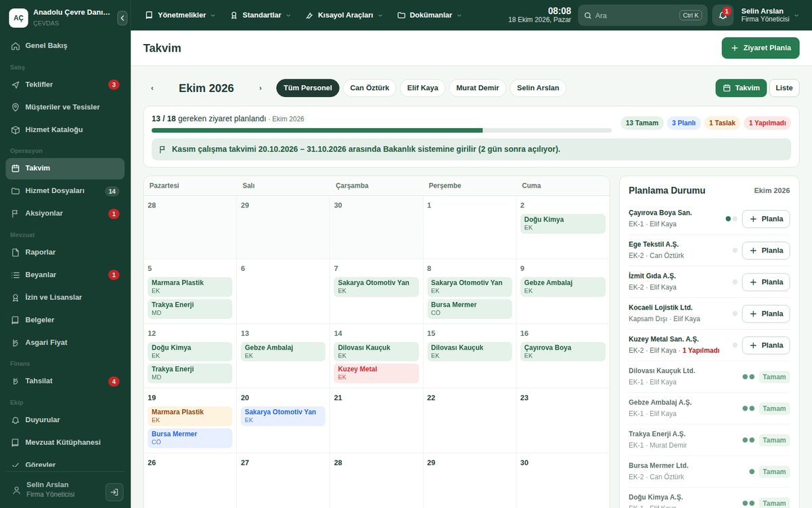Click the Duyurular bell icon in sidebar
Screen dimensions: 812x508
tap(16, 420)
